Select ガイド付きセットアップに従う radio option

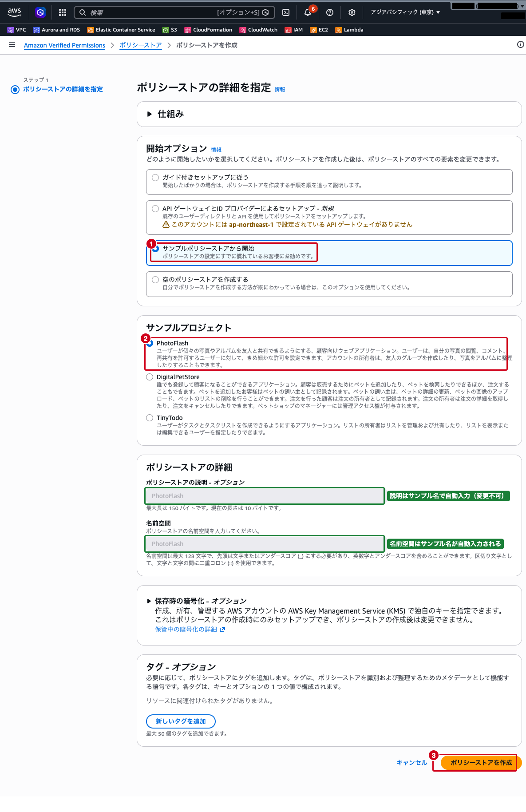pos(155,178)
